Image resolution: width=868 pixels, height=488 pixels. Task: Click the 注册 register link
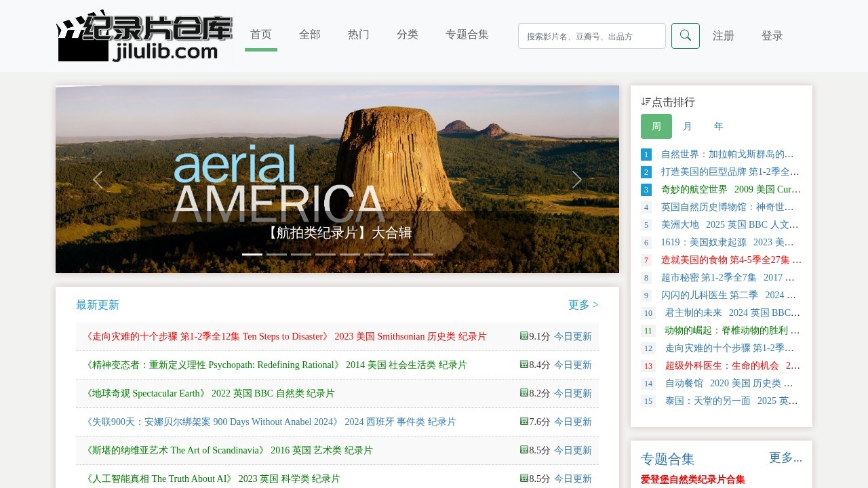(x=723, y=36)
